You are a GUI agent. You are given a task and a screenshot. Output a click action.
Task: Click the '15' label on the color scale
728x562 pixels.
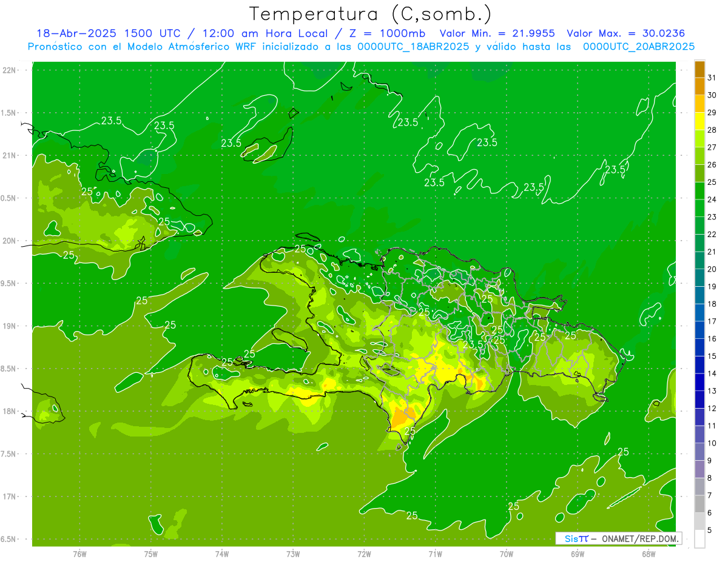[712, 356]
